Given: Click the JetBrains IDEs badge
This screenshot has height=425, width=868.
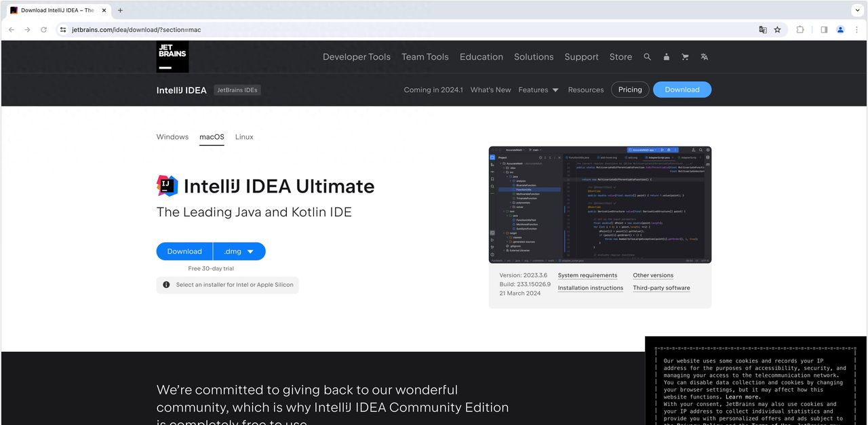Looking at the screenshot, I should [237, 89].
